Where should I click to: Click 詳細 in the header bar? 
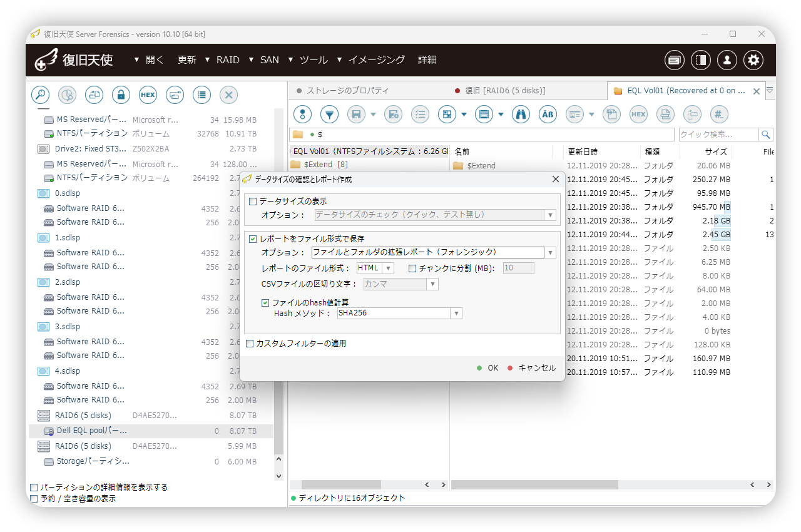click(427, 60)
